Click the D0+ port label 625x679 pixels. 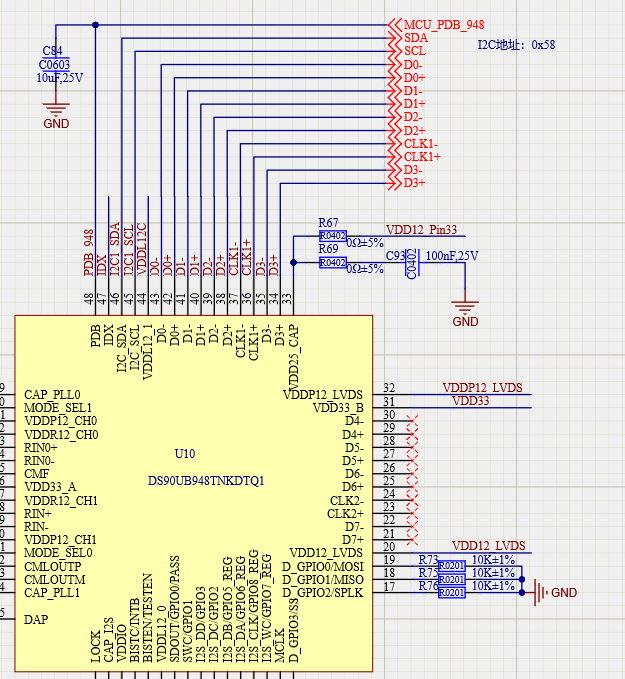click(415, 78)
